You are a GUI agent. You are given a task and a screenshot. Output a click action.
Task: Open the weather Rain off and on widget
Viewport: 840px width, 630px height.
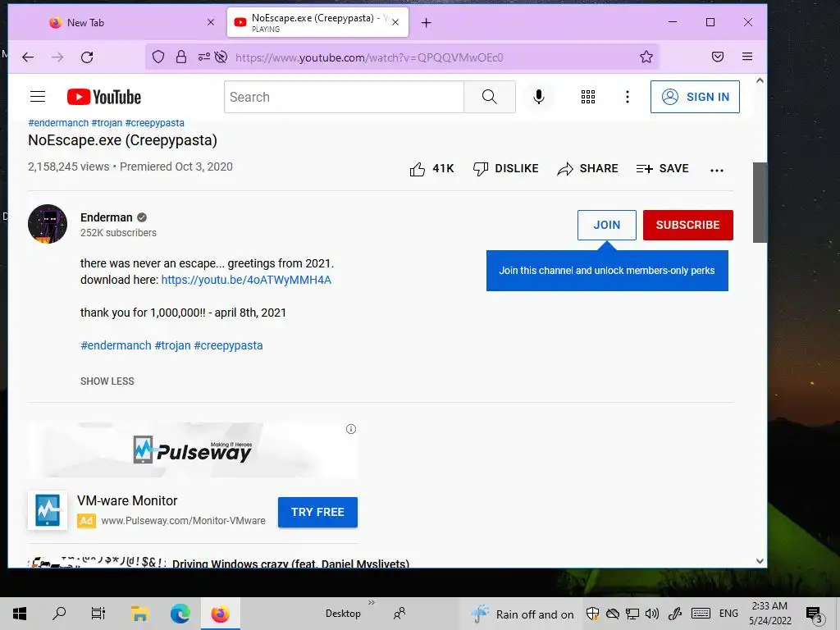click(x=521, y=614)
